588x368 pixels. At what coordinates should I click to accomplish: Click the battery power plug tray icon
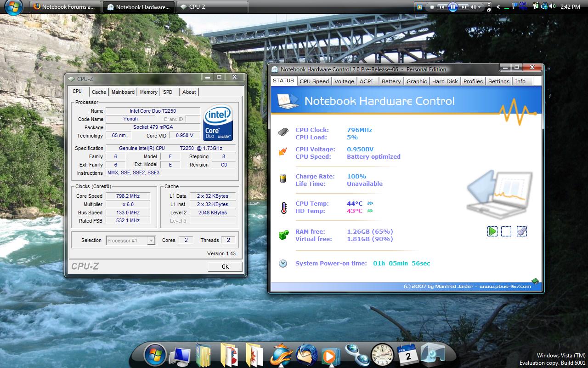click(536, 6)
